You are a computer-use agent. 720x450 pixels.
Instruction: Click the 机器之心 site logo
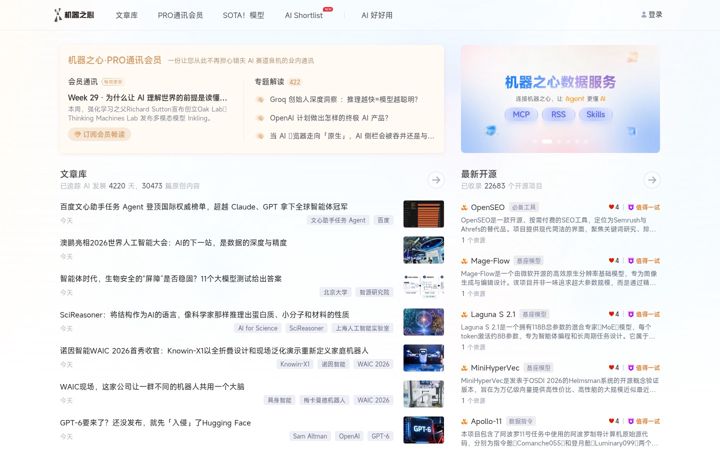(x=74, y=15)
